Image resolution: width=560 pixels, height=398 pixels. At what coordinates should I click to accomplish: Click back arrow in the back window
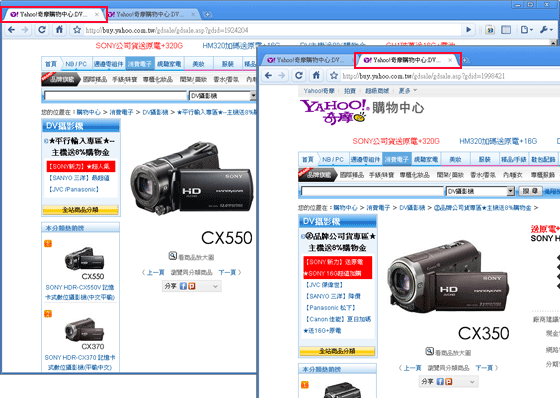pyautogui.click(x=11, y=30)
